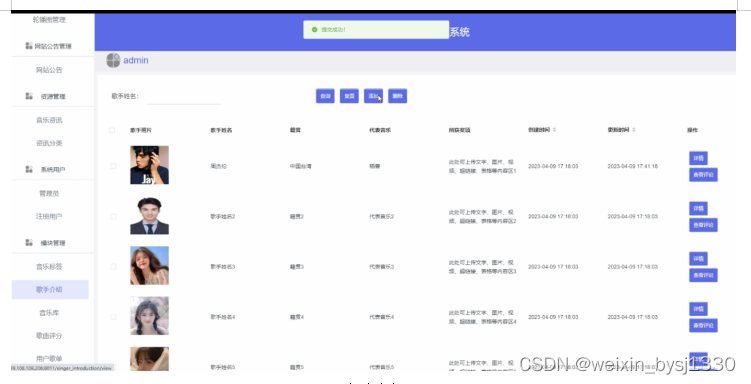Click 查看评论 for the 歌手姓名3 row
Viewport: 751px width, 384px height.
[x=703, y=275]
